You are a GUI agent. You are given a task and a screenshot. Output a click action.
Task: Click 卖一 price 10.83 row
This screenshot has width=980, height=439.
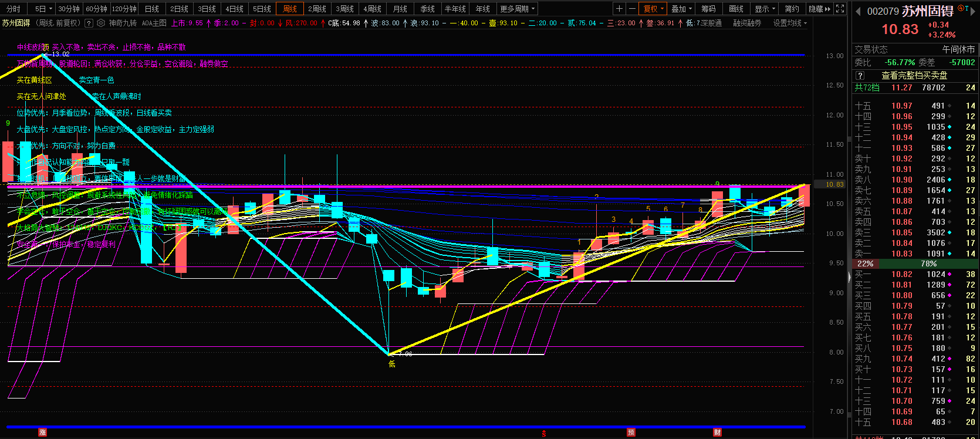click(915, 254)
